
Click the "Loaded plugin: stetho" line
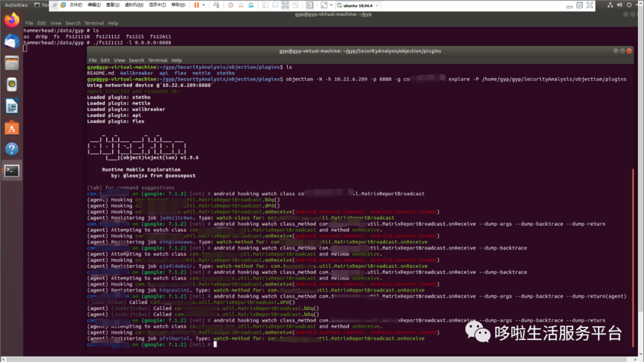point(119,97)
